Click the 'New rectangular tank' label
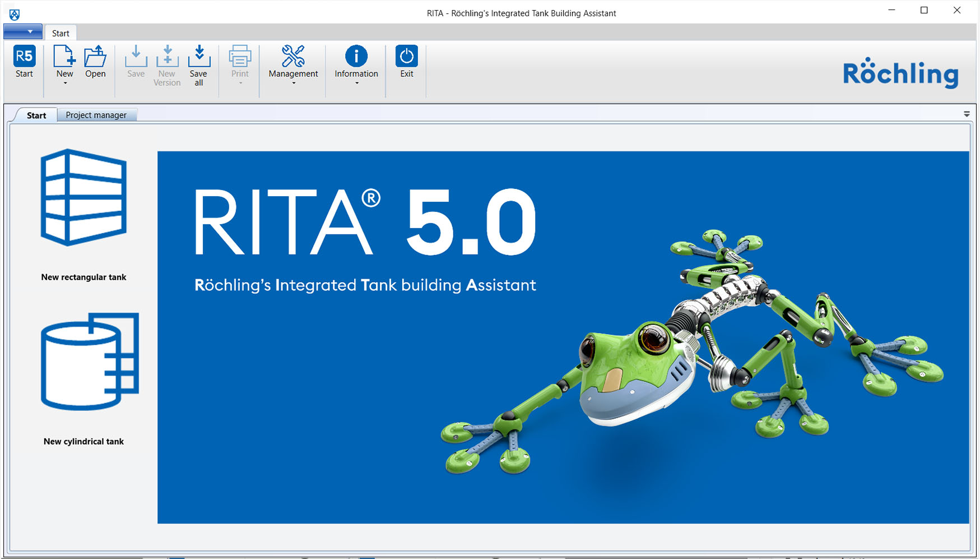The width and height of the screenshot is (980, 559). click(x=83, y=277)
